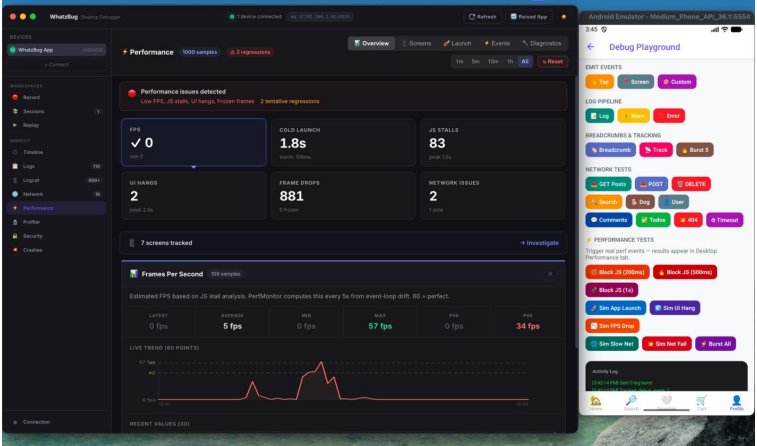
Task: Tap the Screen emit event button
Action: click(636, 82)
